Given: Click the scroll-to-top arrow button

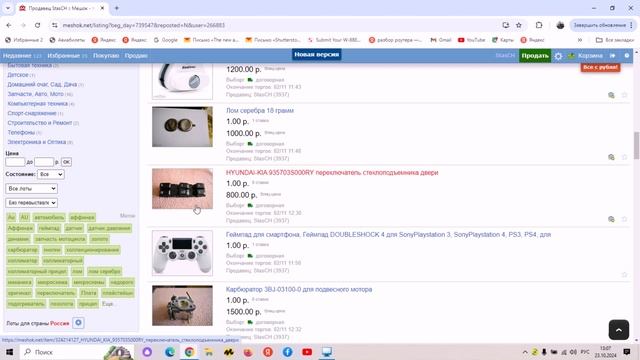Looking at the screenshot, I should pos(619,330).
